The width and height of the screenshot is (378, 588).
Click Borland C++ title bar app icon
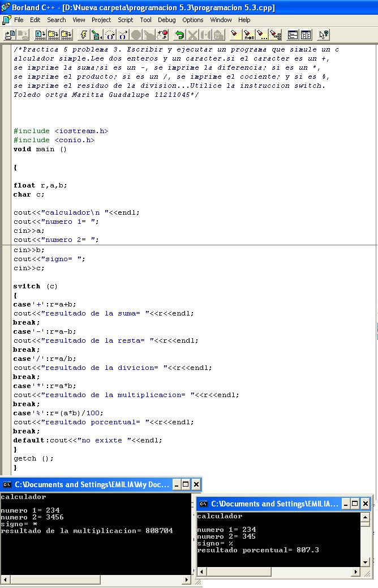click(5, 7)
